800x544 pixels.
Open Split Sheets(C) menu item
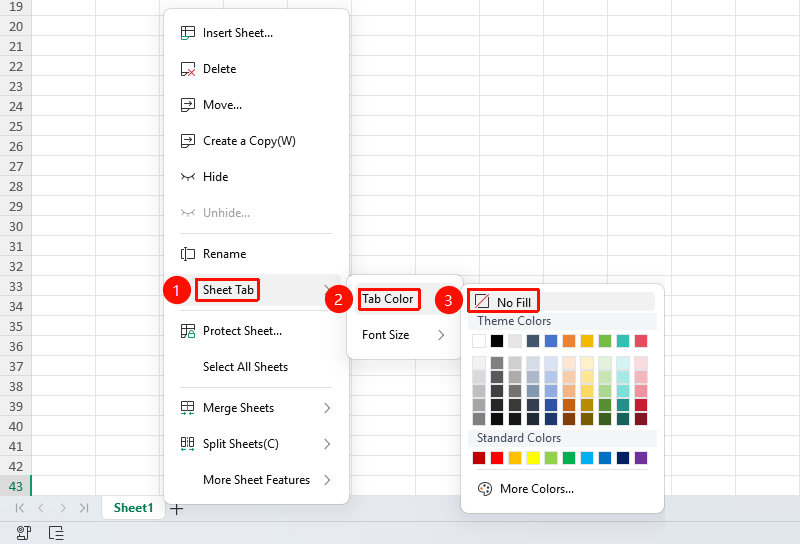[x=256, y=444]
